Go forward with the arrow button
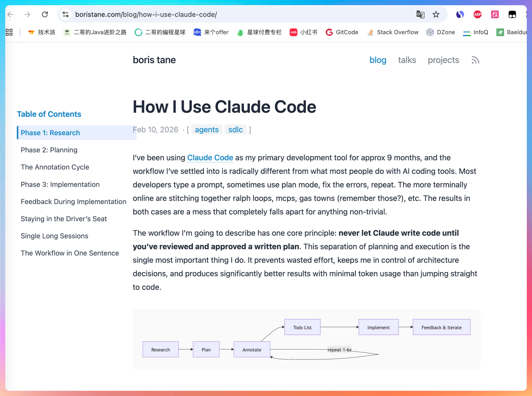 coord(27,14)
